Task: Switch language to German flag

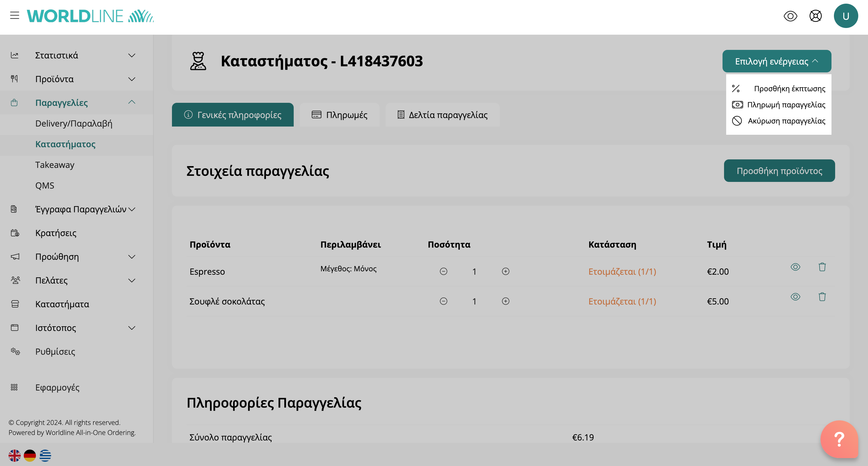Action: click(x=30, y=456)
